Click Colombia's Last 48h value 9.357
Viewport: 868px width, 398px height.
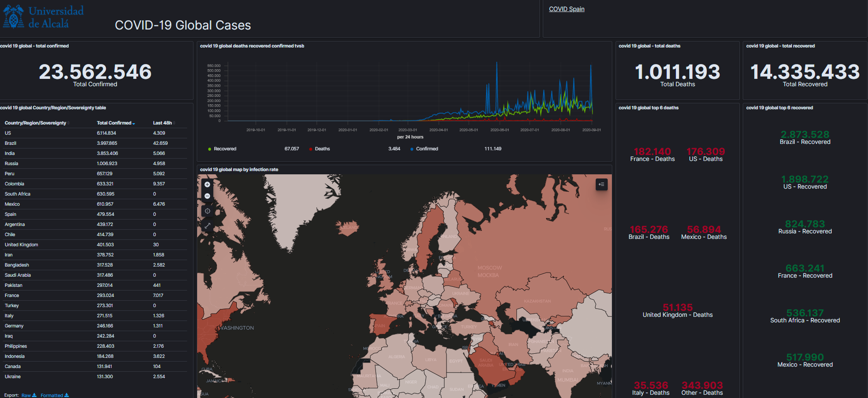(159, 184)
